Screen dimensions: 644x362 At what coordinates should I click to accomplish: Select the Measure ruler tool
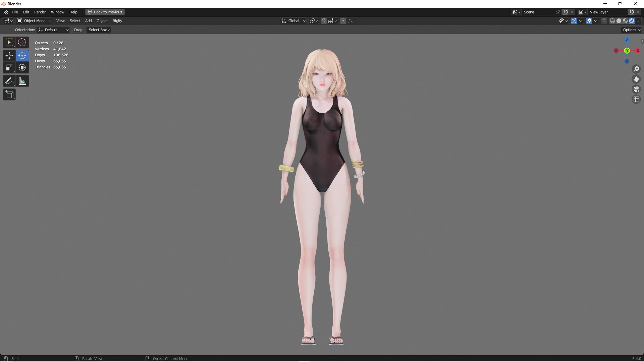[22, 81]
